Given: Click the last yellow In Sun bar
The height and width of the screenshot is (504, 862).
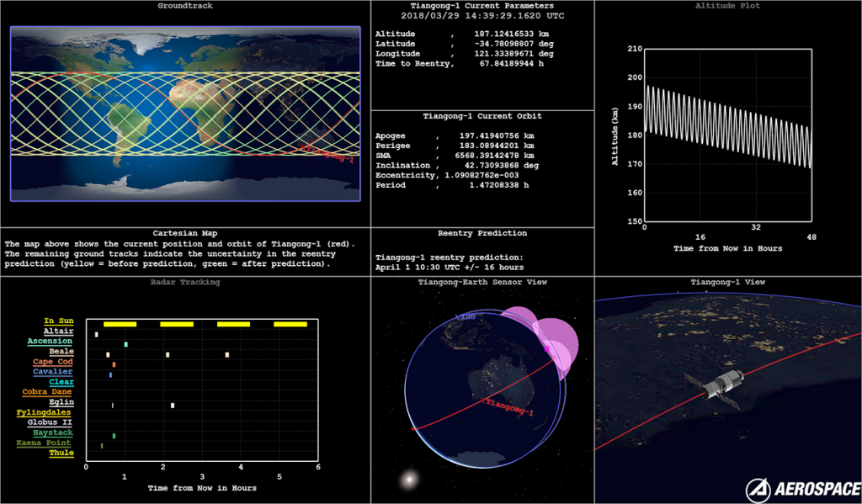Looking at the screenshot, I should 290,323.
